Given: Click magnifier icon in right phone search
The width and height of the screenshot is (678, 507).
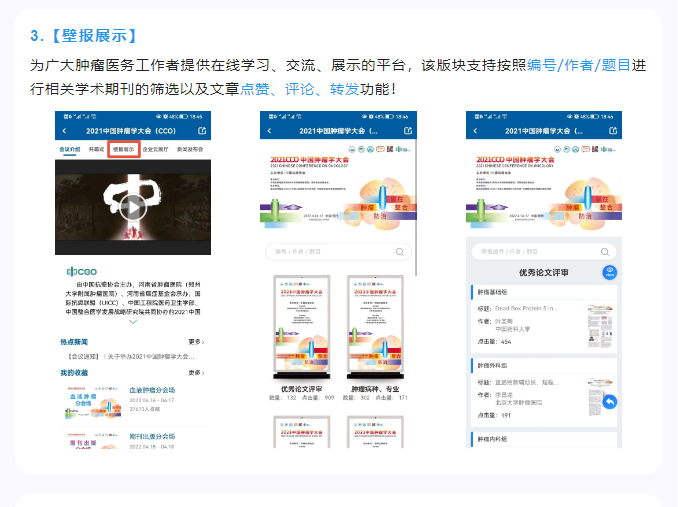Looking at the screenshot, I should pyautogui.click(x=605, y=252).
